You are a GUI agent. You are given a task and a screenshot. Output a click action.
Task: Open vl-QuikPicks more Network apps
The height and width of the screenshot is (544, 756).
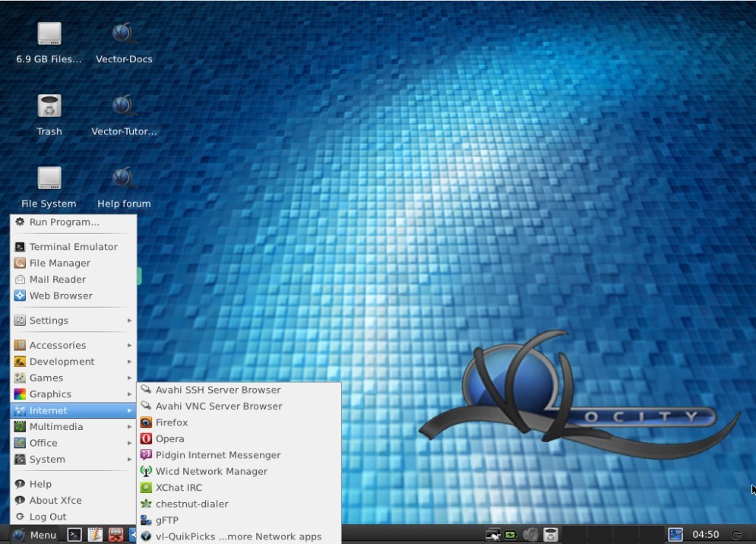pyautogui.click(x=239, y=536)
